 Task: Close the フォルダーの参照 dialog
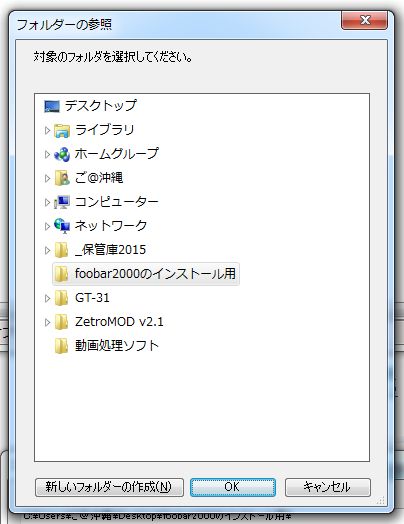point(364,20)
